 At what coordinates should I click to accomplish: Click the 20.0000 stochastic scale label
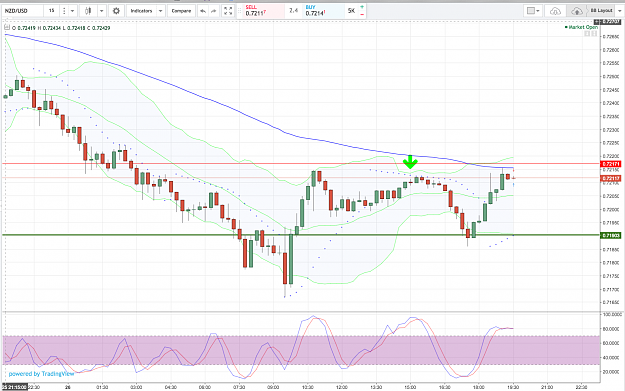(x=611, y=372)
